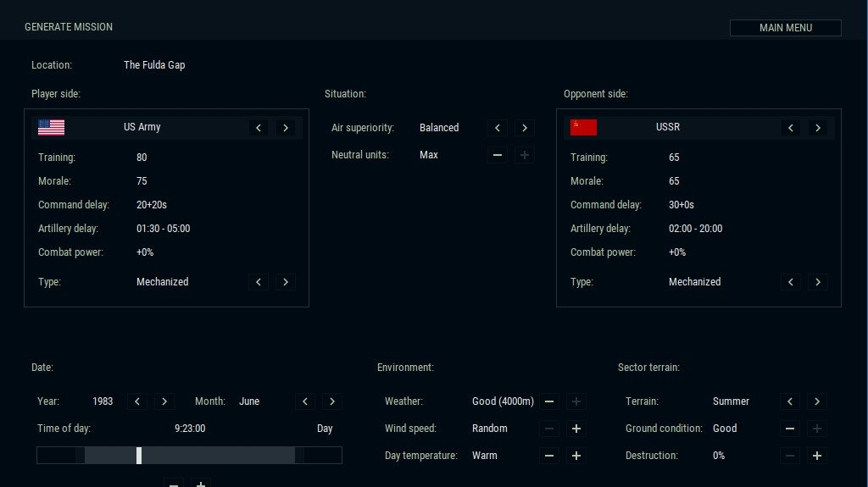This screenshot has height=487, width=868.
Task: Click The Fulda Gap location name
Action: 154,65
